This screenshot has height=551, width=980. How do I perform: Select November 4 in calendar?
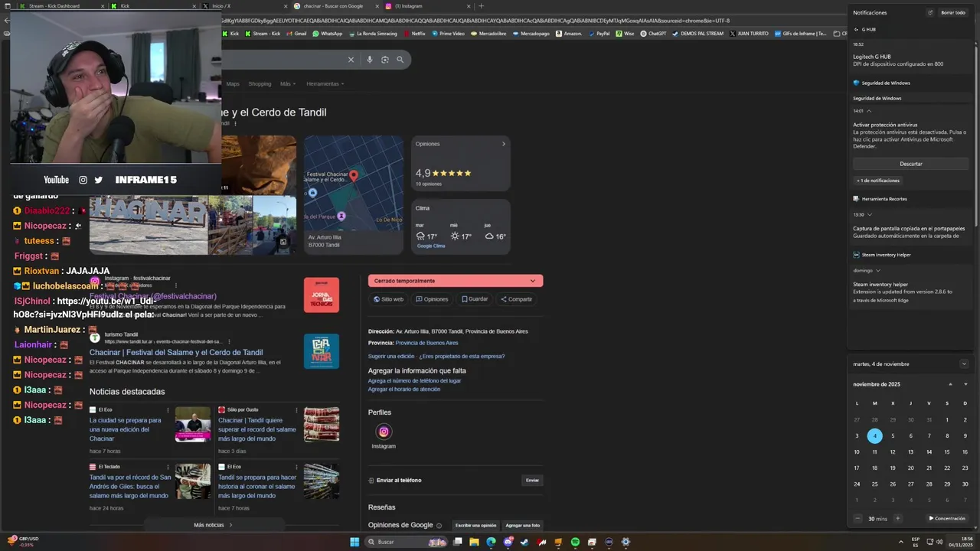(874, 435)
